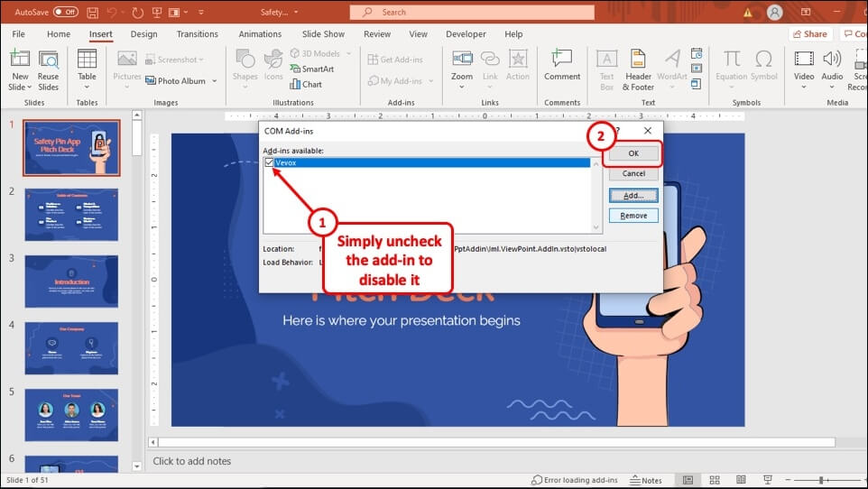
Task: Open the My Add-ins dropdown arrow
Action: [430, 81]
